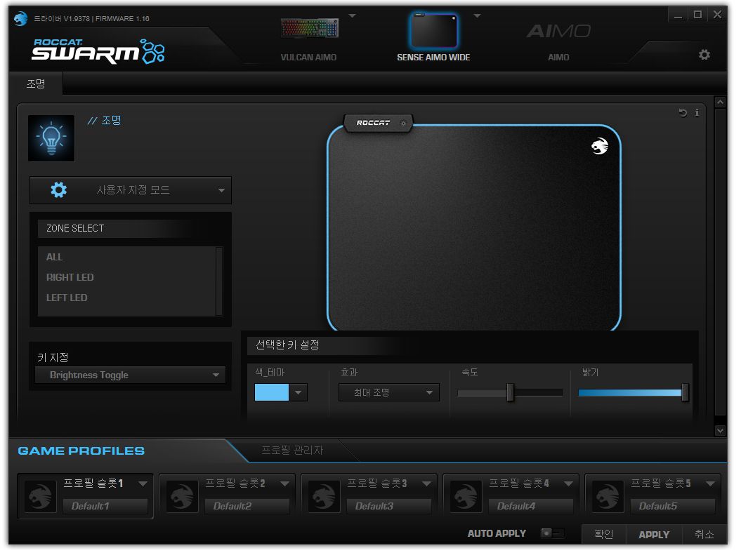Open the 최대 조명 effect dropdown

point(389,392)
